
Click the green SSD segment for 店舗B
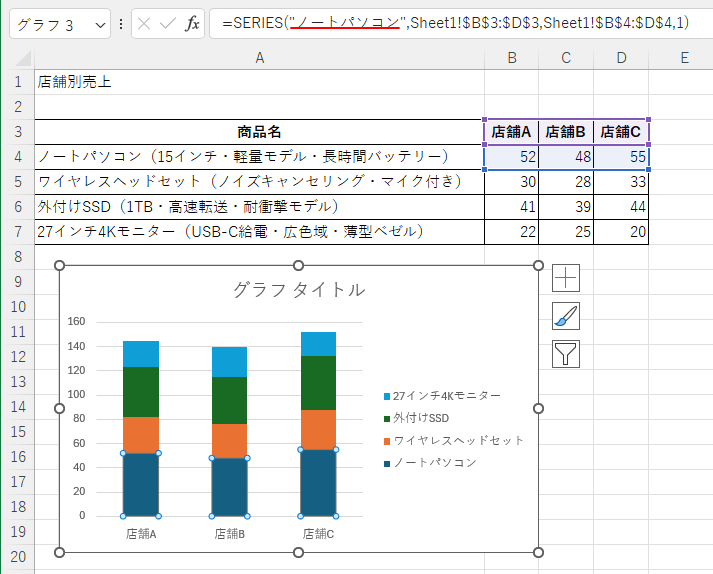click(x=230, y=400)
